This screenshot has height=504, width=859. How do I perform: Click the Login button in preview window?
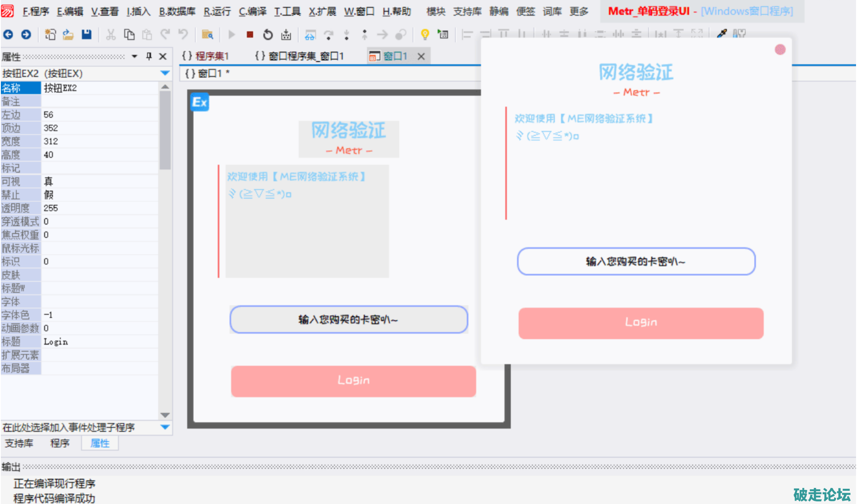(x=641, y=323)
